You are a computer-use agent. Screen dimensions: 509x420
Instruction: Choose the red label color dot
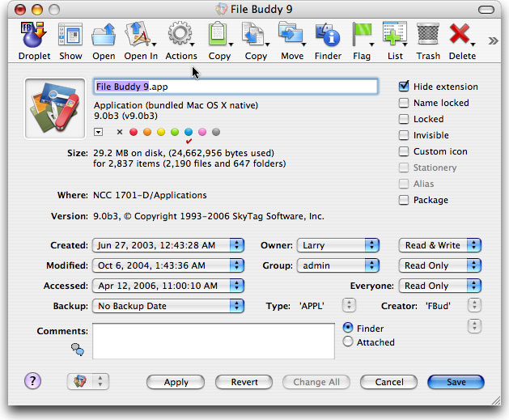pyautogui.click(x=134, y=132)
